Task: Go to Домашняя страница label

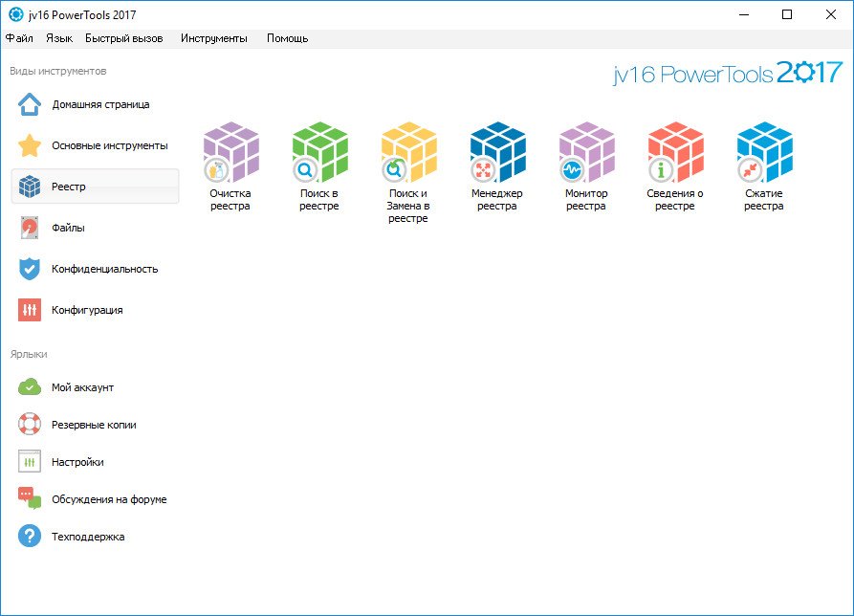Action: [100, 104]
